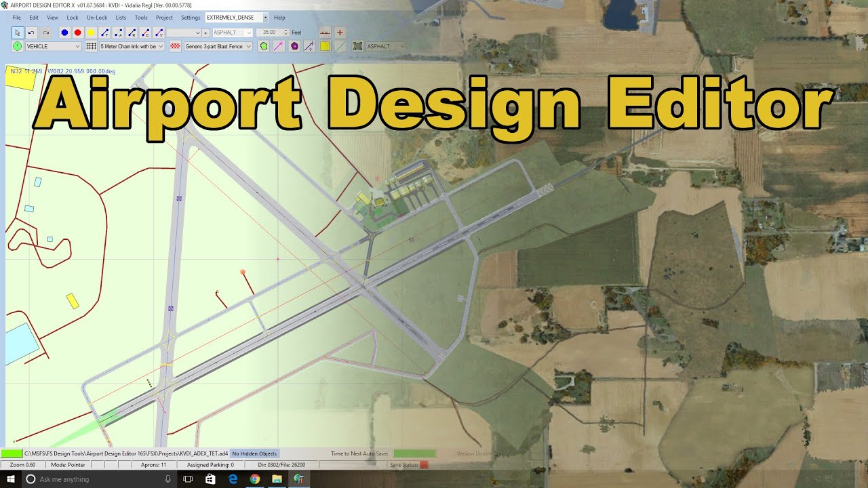Click the red Save Status indicator
This screenshot has width=868, height=488.
(x=424, y=465)
